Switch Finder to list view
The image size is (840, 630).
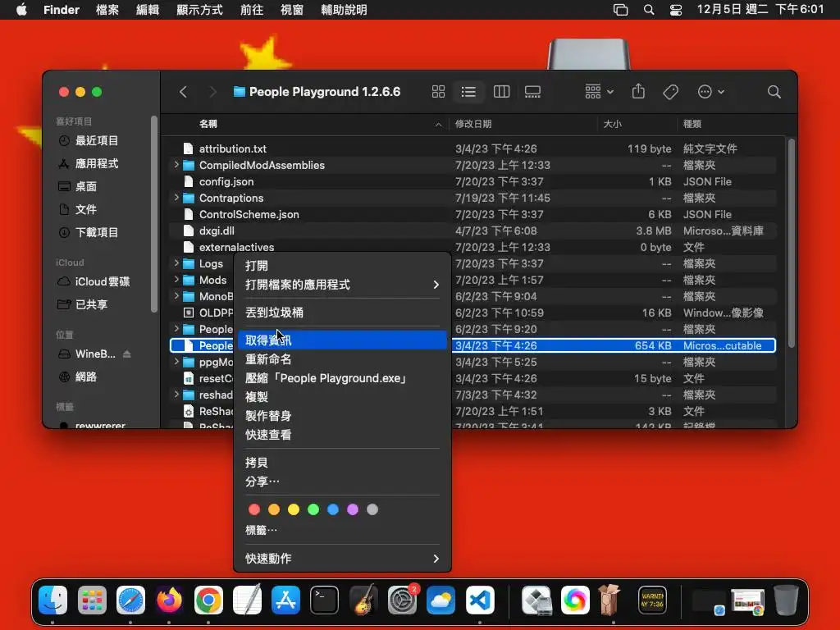coord(468,92)
